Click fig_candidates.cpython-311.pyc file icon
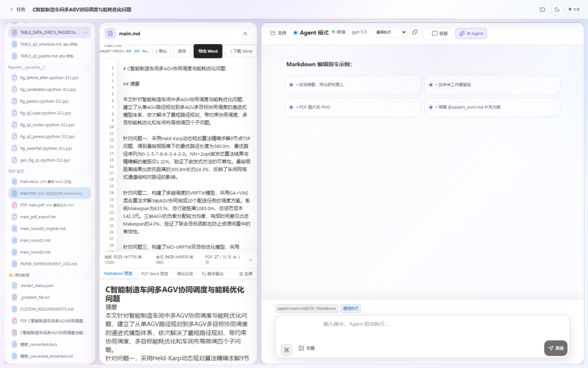Image resolution: width=588 pixels, height=368 pixels. click(14, 89)
